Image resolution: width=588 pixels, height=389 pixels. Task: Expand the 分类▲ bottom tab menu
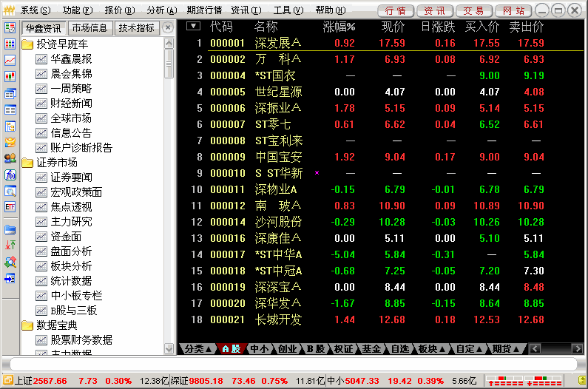tap(197, 349)
